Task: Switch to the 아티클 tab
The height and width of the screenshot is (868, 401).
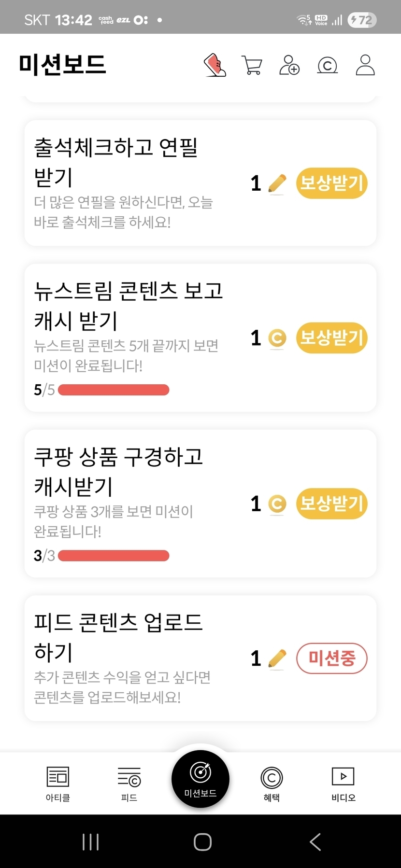Action: 58,783
